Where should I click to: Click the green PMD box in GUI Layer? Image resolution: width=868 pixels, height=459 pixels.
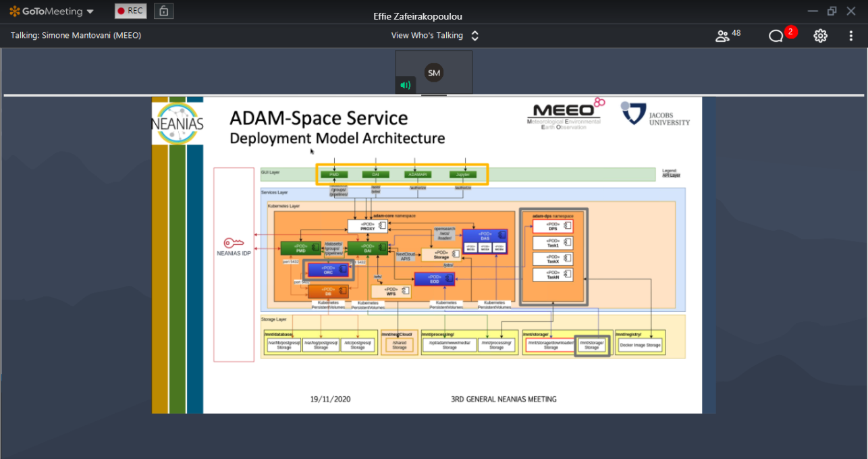[334, 175]
